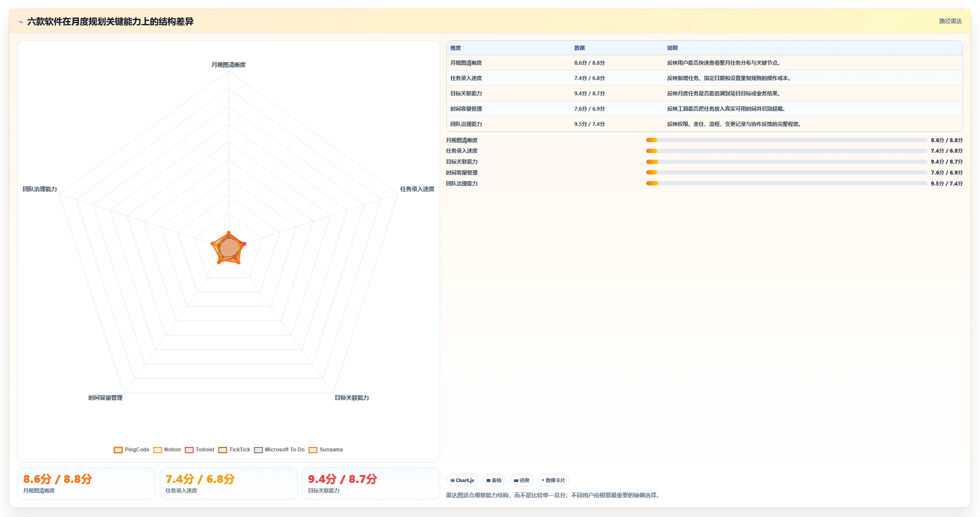The image size is (980, 517).
Task: Click the footnote beginning 雷达图适合观察能力结构
Action: pos(554,495)
